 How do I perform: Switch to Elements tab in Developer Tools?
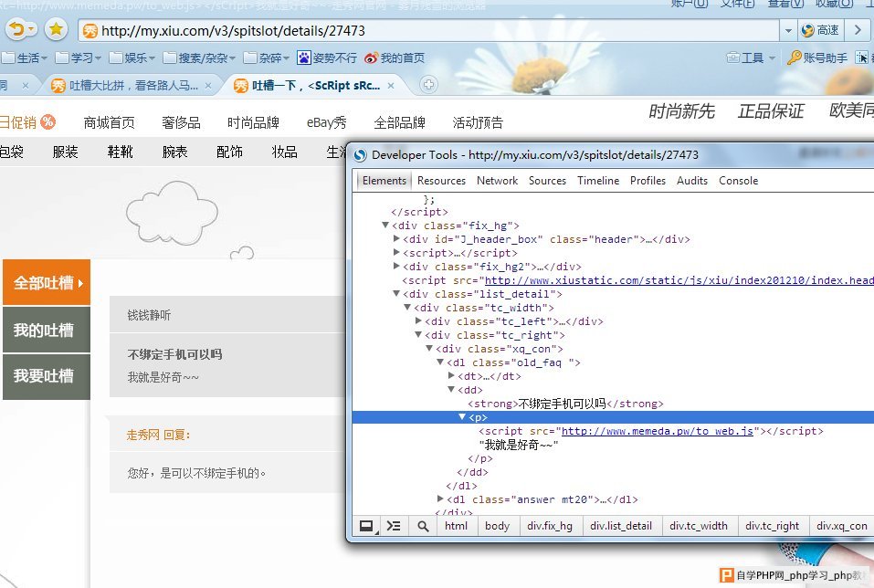[384, 181]
